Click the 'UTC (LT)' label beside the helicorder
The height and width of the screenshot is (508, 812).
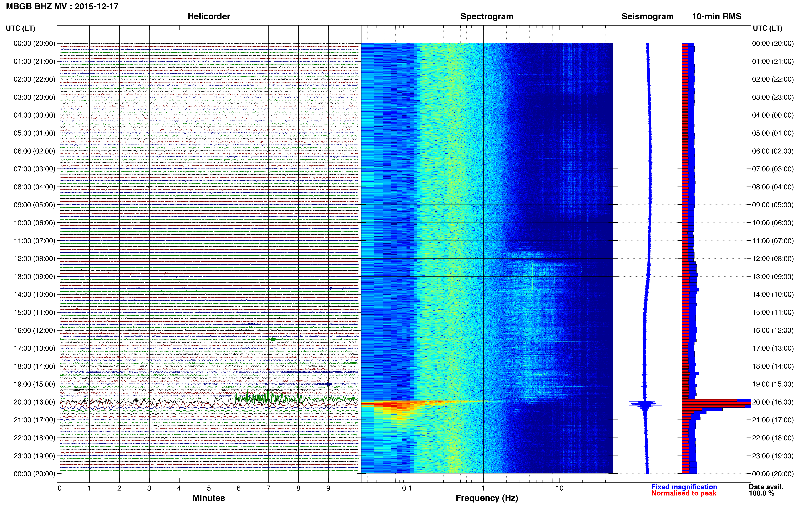(21, 29)
